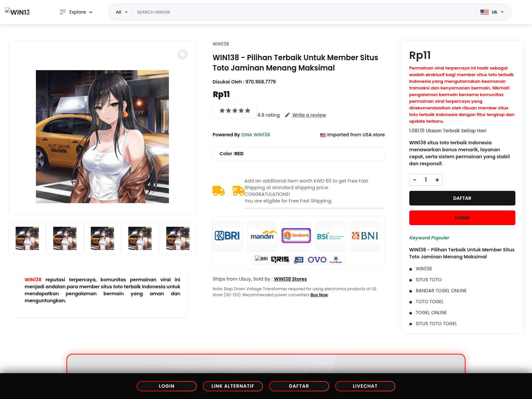Expand the All categories dropdown
The height and width of the screenshot is (399, 532).
121,12
